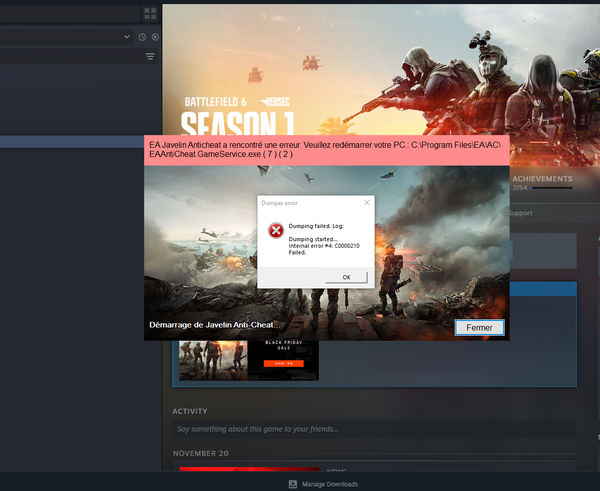Click the Achievements heading
The height and width of the screenshot is (491, 600).
547,176
